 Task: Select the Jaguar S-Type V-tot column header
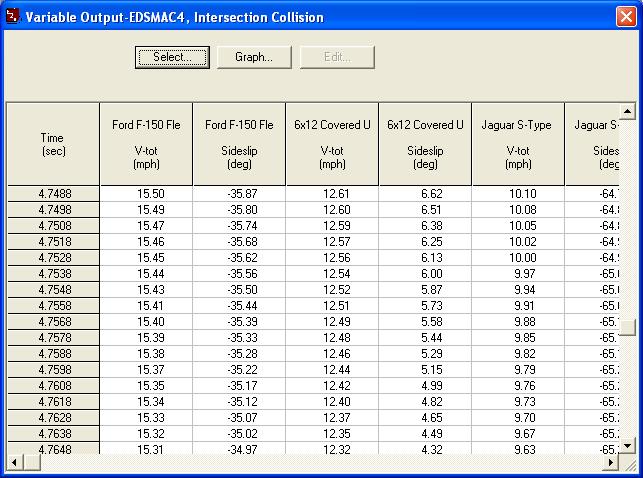pyautogui.click(x=518, y=144)
